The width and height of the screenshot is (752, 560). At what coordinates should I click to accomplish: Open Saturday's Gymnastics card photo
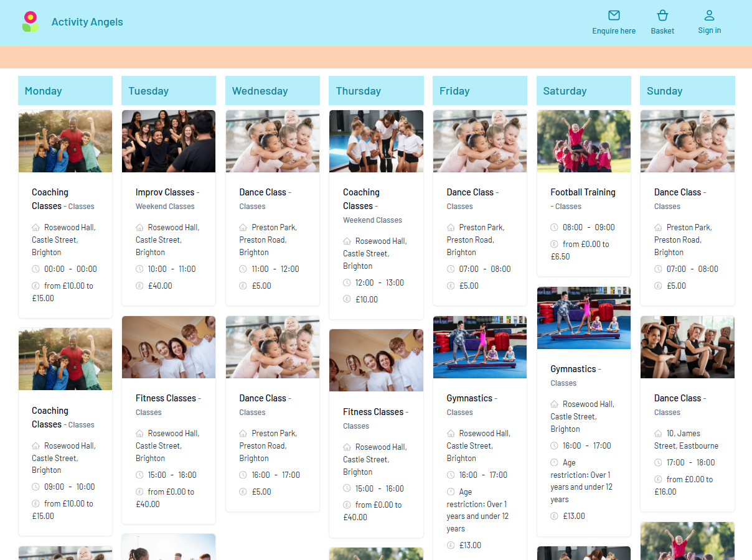click(584, 318)
